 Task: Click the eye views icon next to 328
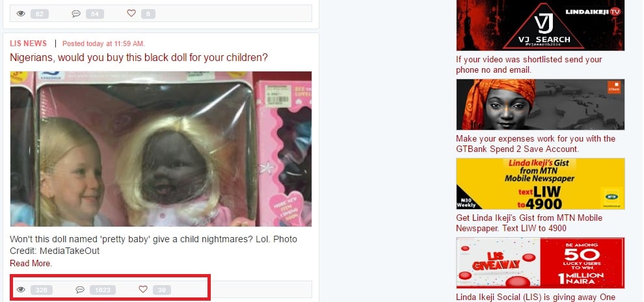pos(21,290)
